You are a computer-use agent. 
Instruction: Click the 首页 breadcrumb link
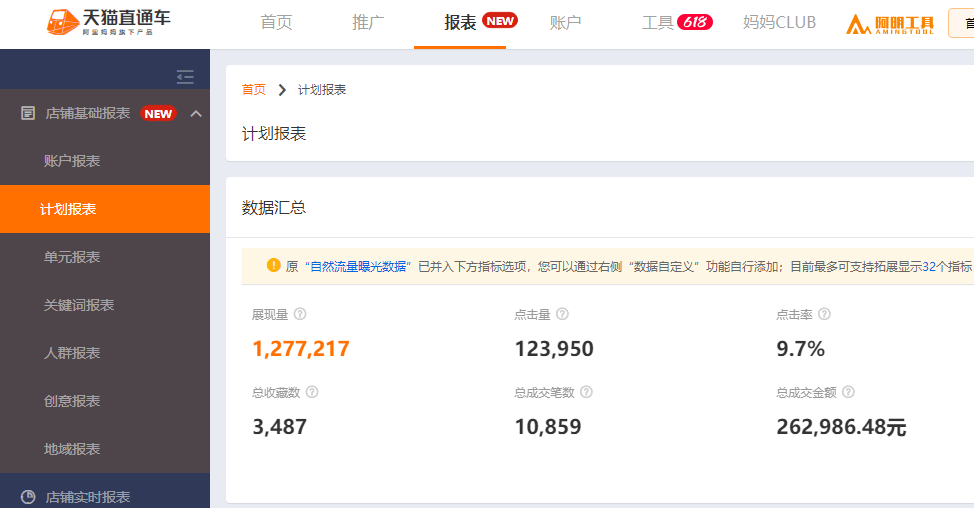click(253, 90)
